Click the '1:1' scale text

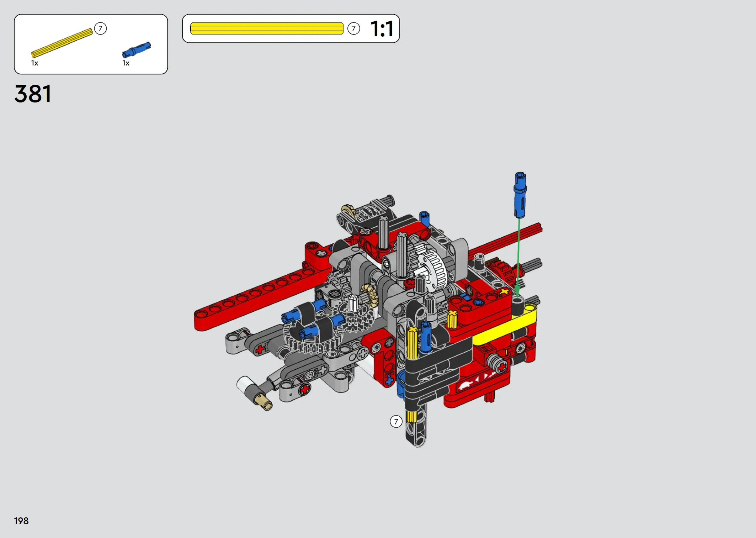click(382, 29)
